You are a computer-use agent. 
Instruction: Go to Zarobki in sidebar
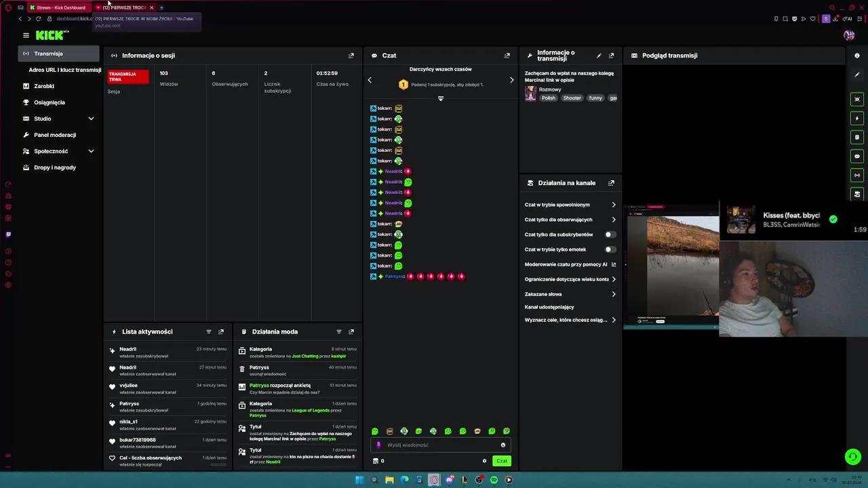click(44, 86)
